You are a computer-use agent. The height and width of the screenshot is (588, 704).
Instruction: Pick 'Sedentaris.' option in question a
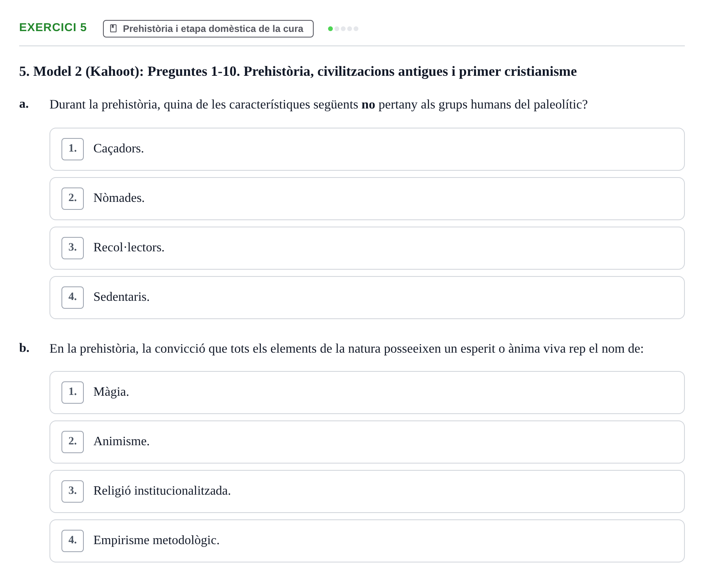click(367, 298)
